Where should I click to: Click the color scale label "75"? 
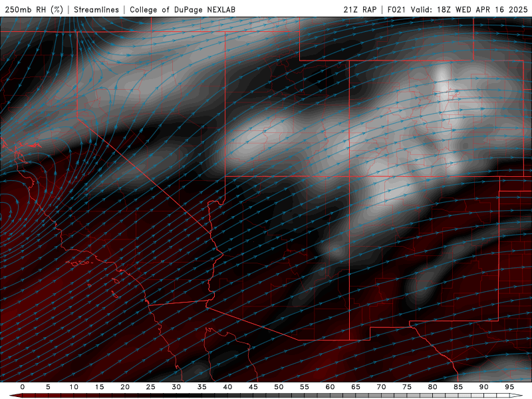pos(407,387)
